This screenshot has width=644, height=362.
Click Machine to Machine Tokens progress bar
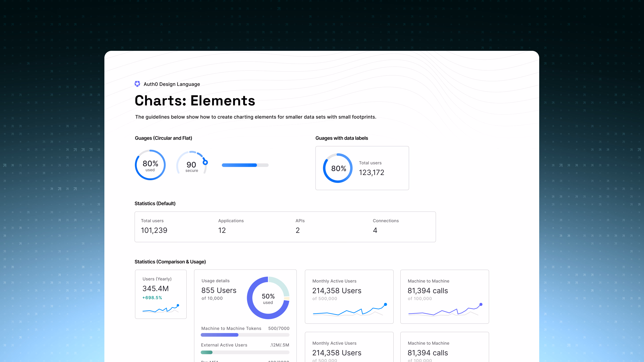[x=245, y=335]
